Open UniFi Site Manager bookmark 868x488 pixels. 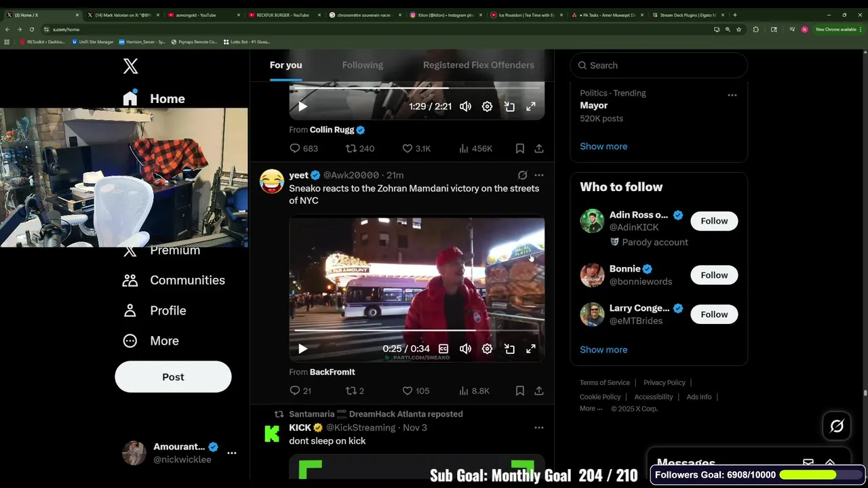pyautogui.click(x=93, y=42)
